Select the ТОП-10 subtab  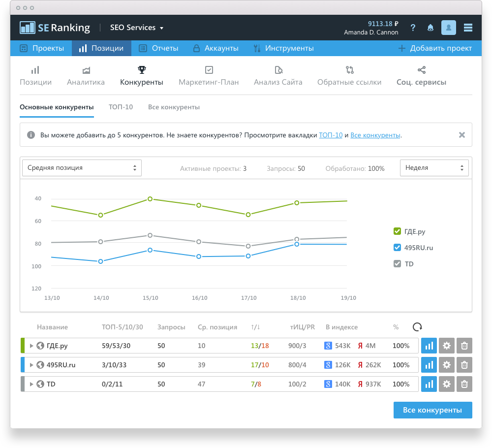click(121, 107)
